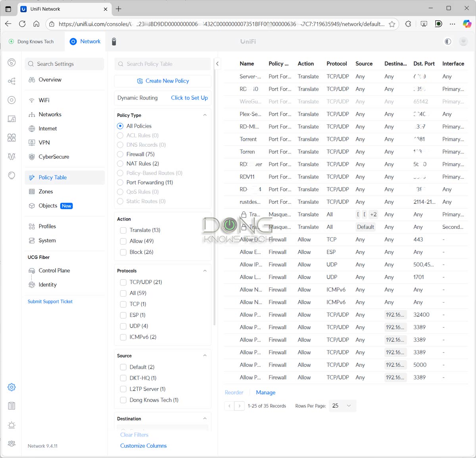
Task: Switch to the Dong Knows Tech tab
Action: click(x=32, y=42)
